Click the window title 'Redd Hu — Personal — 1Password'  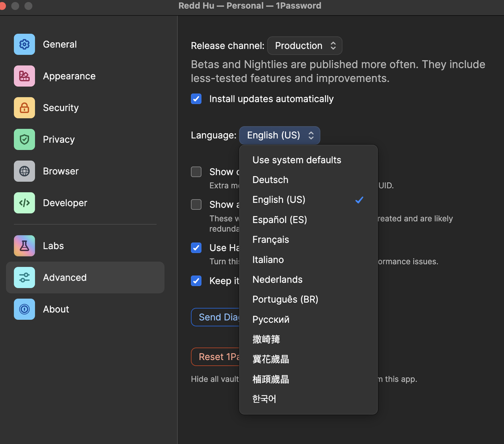point(250,6)
